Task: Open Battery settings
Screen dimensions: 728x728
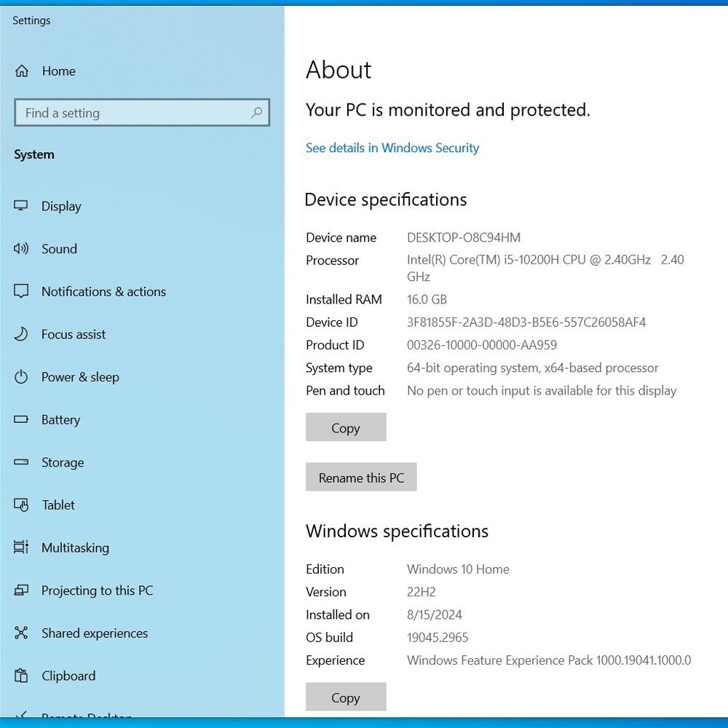Action: tap(61, 420)
